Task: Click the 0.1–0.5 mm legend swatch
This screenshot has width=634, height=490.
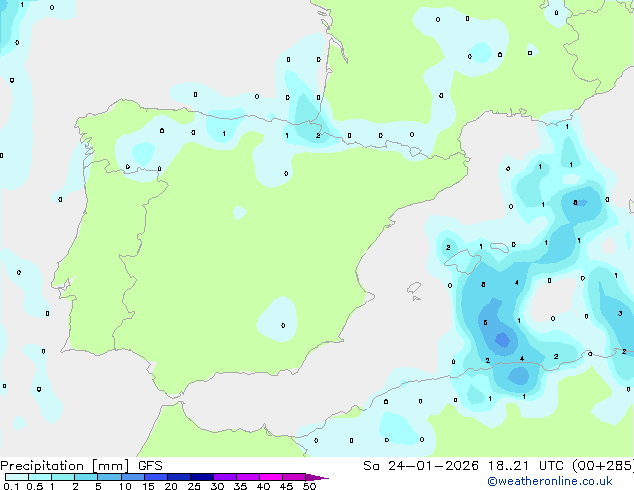Action: 17,477
